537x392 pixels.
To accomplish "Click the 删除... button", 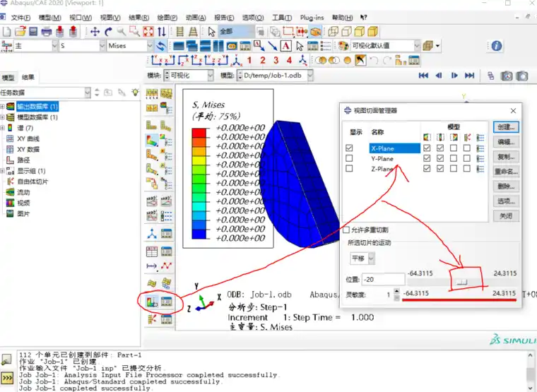I will (x=506, y=186).
